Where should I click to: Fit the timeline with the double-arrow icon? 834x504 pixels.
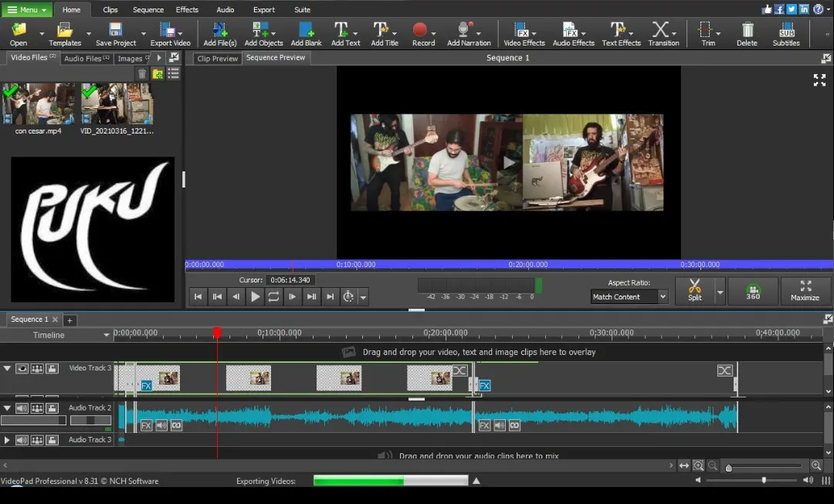pos(684,466)
